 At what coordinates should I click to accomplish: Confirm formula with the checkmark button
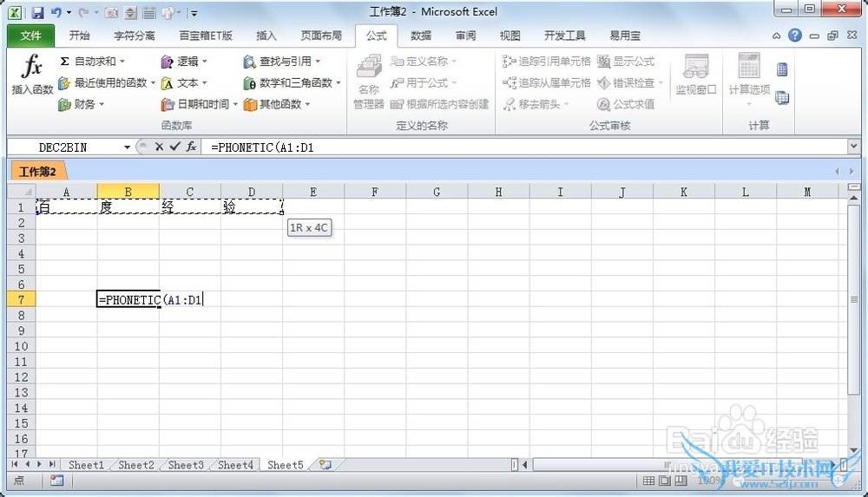[x=175, y=147]
